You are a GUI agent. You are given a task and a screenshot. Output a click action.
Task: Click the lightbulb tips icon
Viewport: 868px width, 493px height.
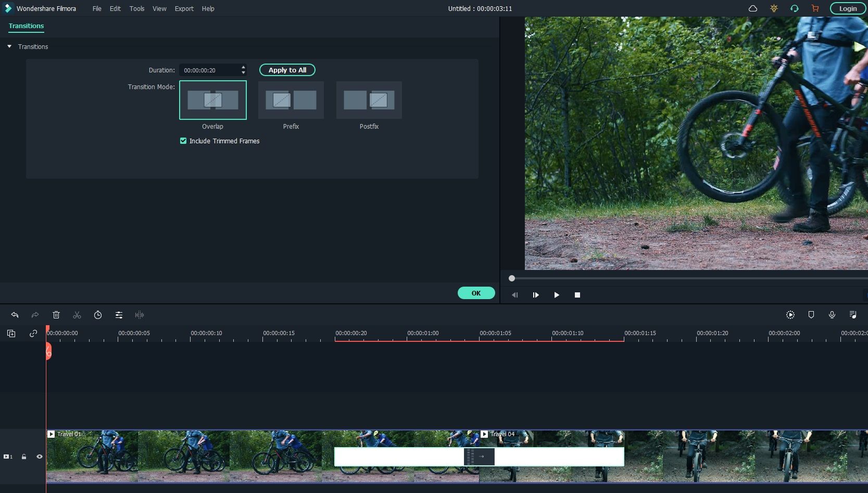(774, 8)
